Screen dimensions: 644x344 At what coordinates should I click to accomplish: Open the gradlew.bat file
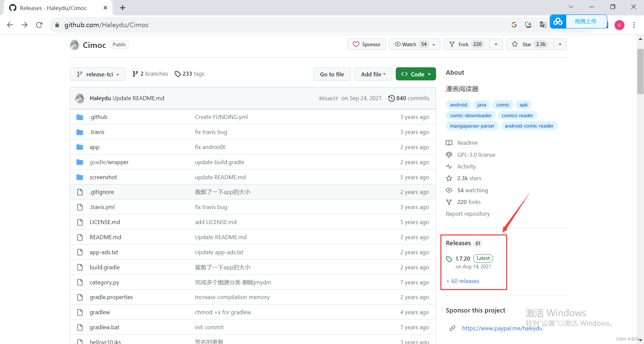[104, 327]
